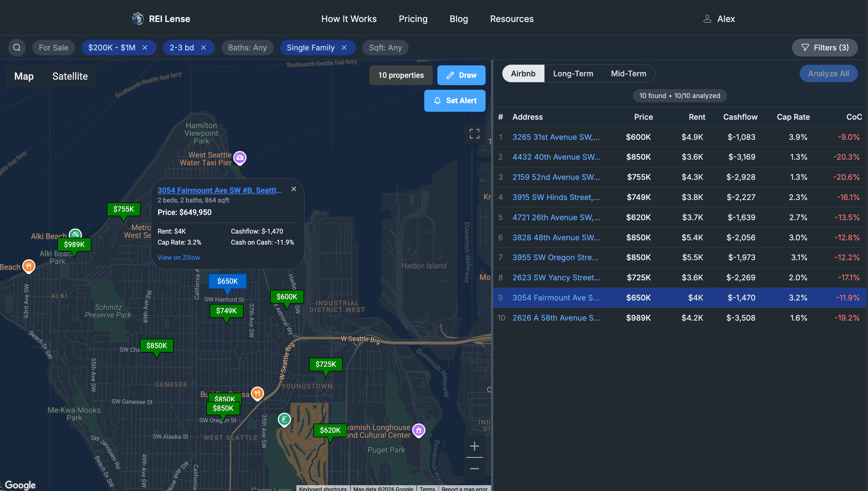Image resolution: width=868 pixels, height=491 pixels.
Task: Open the Sqft: Any filter dropdown
Action: 385,48
